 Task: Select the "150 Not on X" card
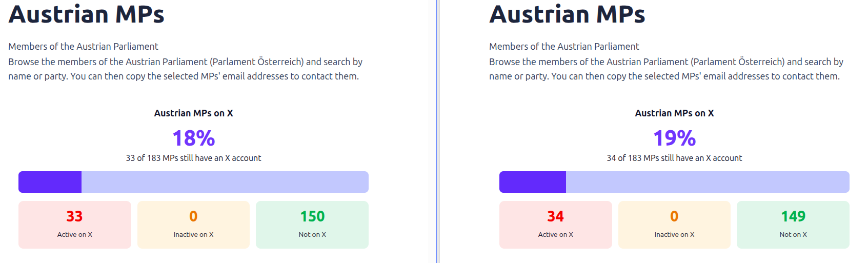pyautogui.click(x=312, y=225)
